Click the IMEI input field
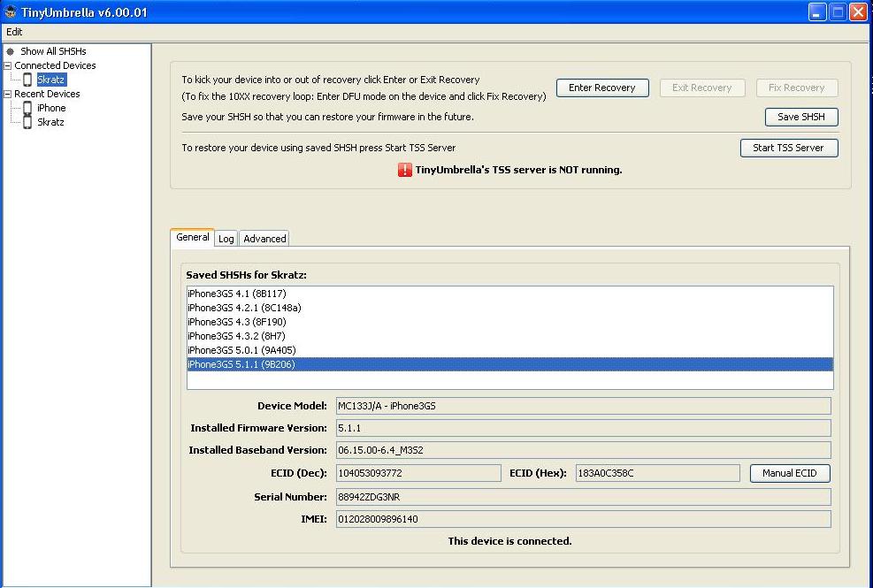 pyautogui.click(x=583, y=519)
